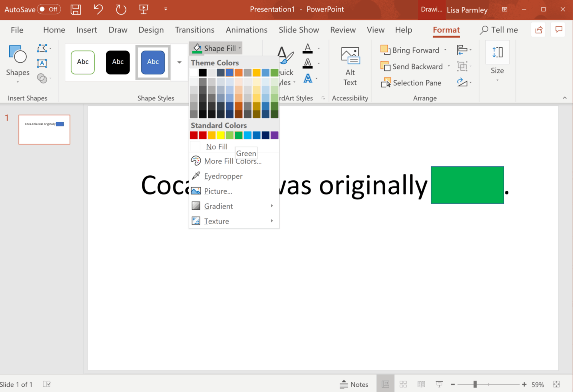573x392 pixels.
Task: Switch to the Insert tab
Action: [87, 30]
